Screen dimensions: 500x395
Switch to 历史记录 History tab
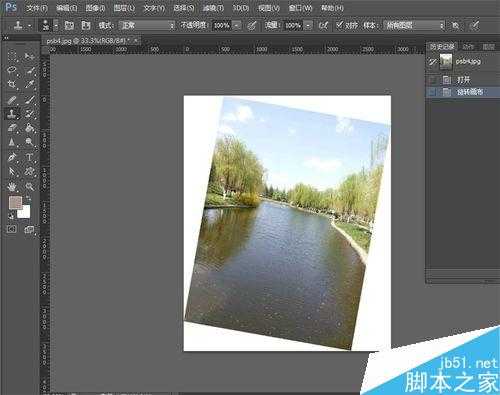(x=442, y=46)
